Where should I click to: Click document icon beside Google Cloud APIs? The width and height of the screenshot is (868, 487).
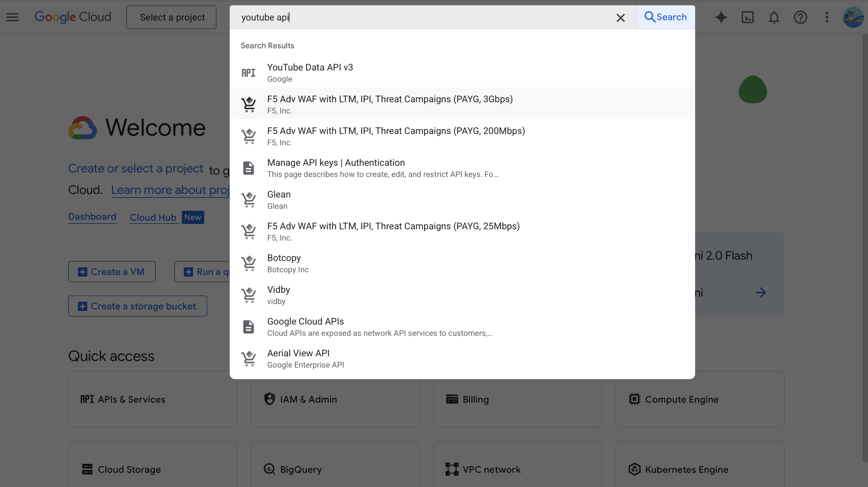[249, 327]
